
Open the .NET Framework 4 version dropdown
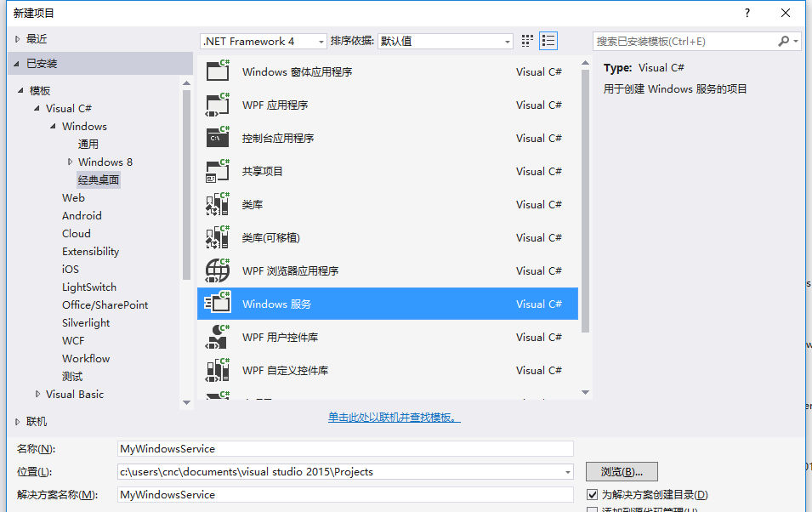264,41
